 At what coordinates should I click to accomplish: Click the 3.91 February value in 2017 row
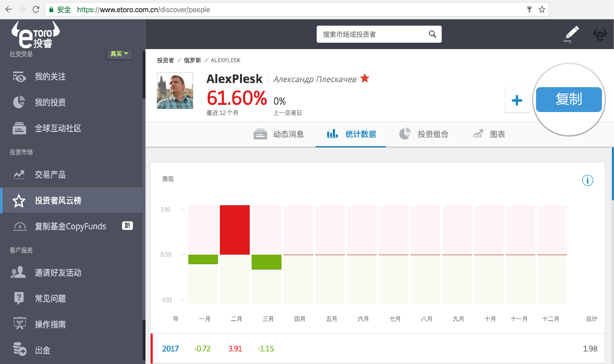235,349
